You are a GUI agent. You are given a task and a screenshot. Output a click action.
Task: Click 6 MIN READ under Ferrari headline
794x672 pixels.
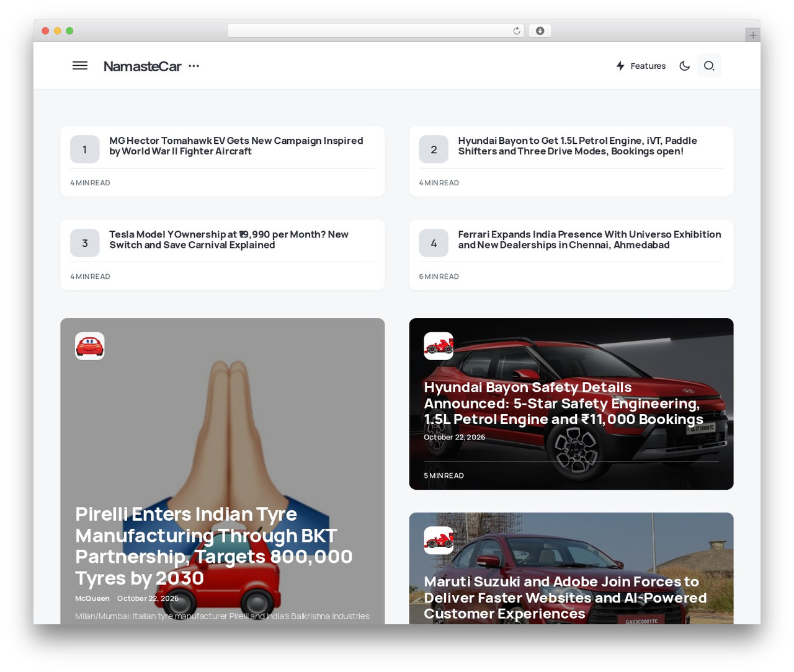click(x=439, y=276)
